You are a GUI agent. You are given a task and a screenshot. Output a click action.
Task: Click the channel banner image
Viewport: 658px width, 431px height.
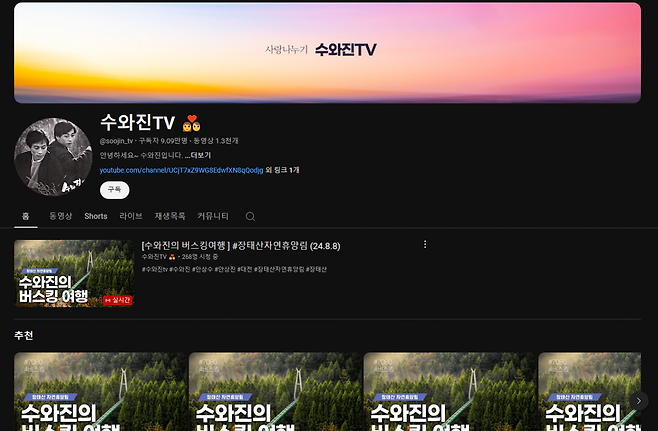(327, 53)
